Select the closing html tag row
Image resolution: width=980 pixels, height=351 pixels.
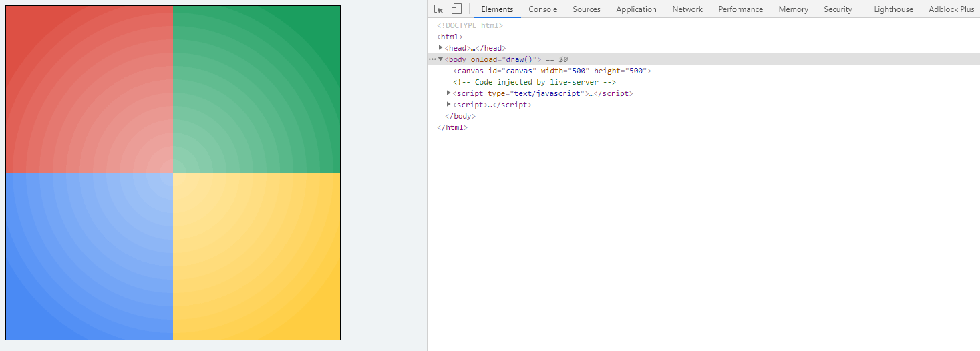click(452, 127)
